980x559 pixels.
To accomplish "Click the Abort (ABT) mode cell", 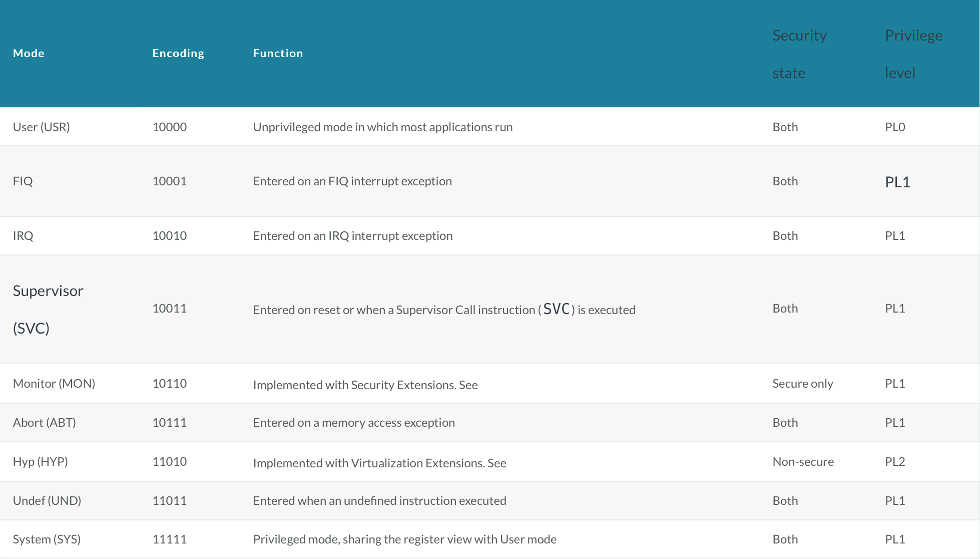I will (x=45, y=423).
